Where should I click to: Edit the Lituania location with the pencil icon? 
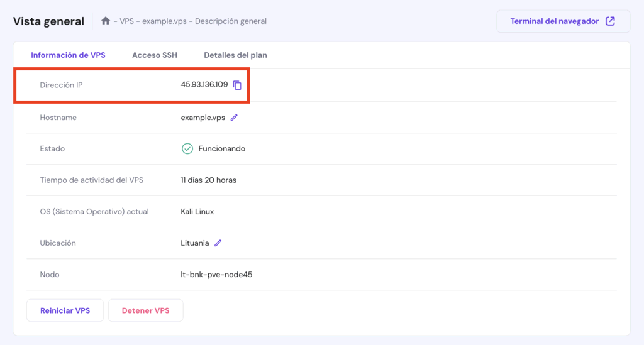pyautogui.click(x=218, y=243)
